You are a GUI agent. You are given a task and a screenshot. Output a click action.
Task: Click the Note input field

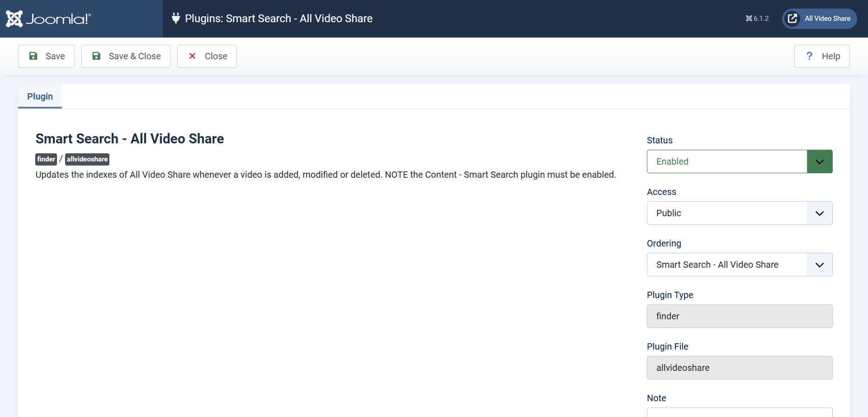click(740, 412)
